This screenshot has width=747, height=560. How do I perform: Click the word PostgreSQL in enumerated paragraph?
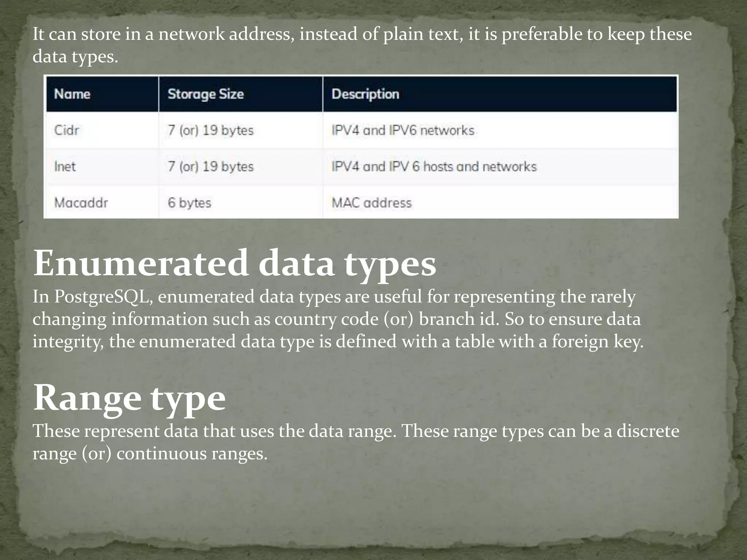pos(101,297)
